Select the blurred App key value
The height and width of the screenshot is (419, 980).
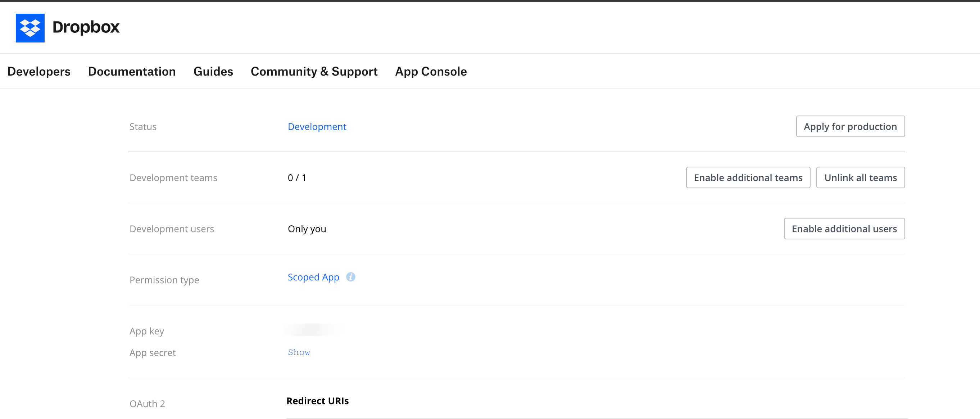[314, 330]
